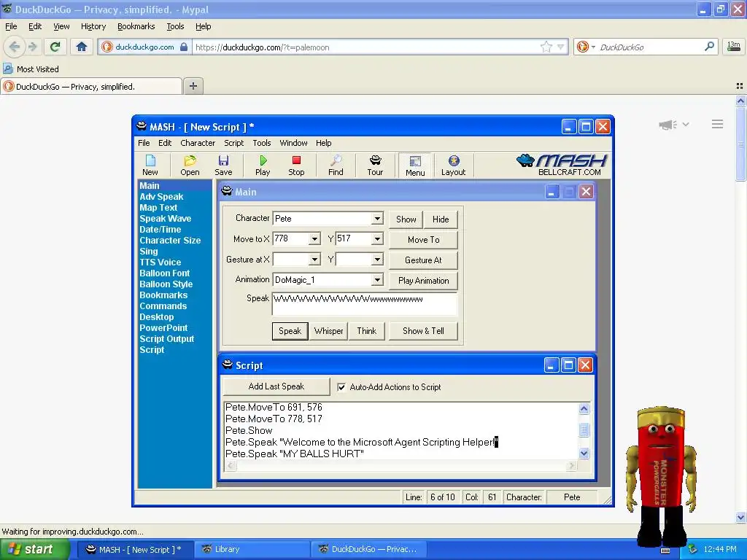Run the script with the green Play icon
The height and width of the screenshot is (560, 747).
tap(263, 165)
